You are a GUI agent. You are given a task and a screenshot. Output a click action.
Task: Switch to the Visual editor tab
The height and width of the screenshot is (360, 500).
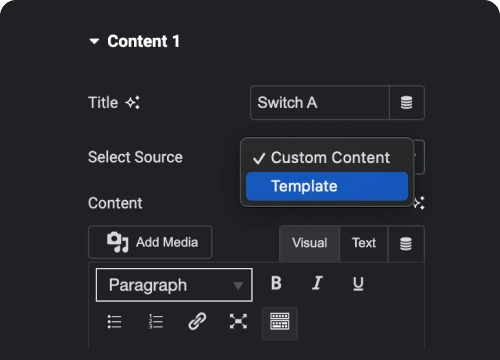(x=310, y=243)
